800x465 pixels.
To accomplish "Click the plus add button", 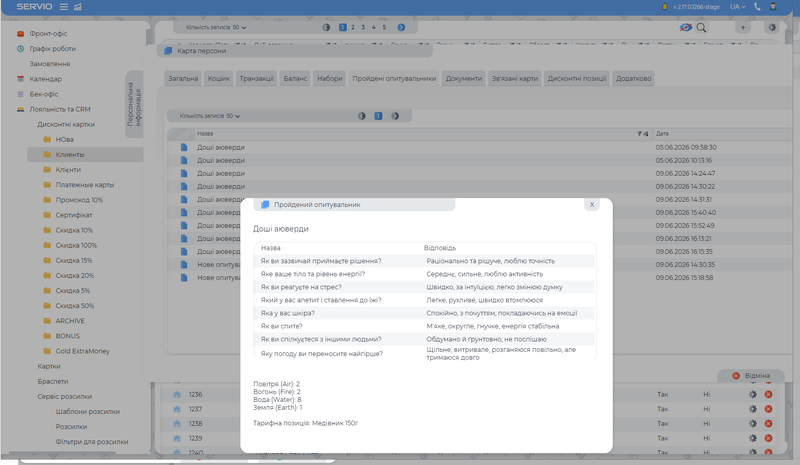I will pyautogui.click(x=743, y=28).
